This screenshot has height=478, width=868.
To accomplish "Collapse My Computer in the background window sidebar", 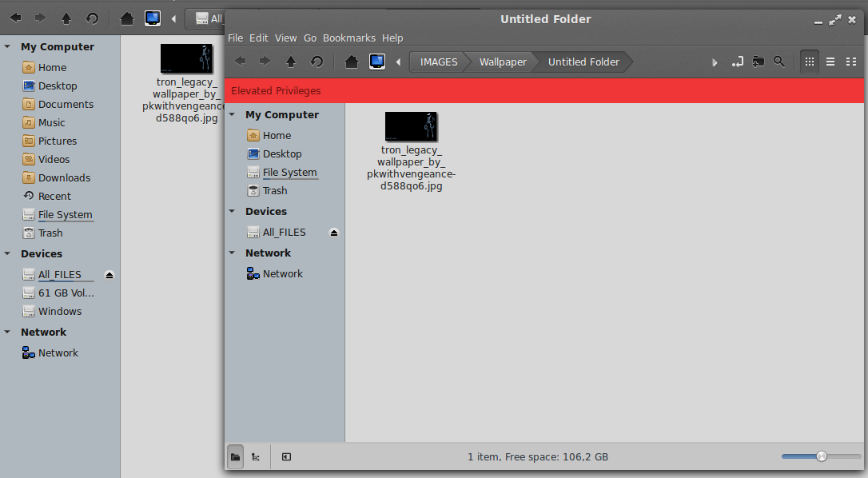I will coord(7,47).
